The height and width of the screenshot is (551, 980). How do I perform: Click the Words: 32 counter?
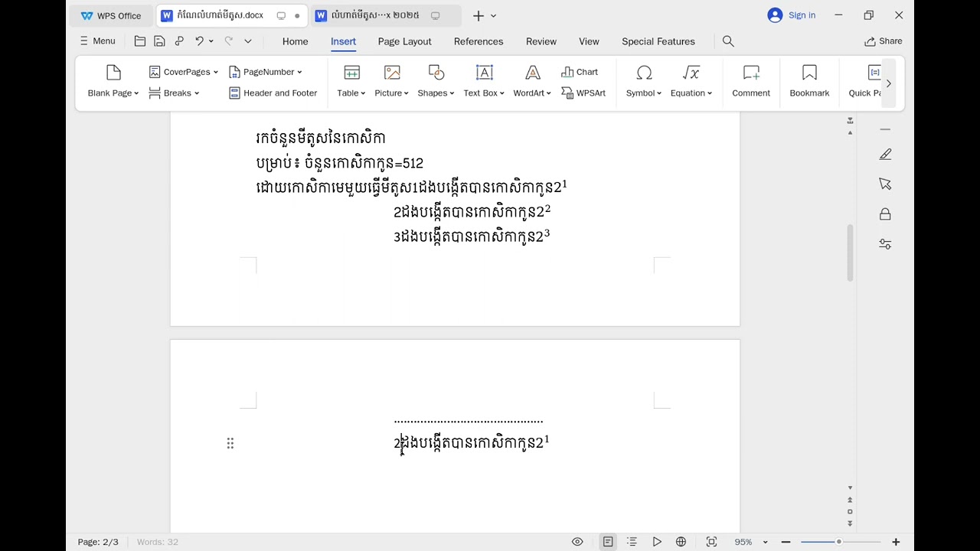(x=158, y=542)
